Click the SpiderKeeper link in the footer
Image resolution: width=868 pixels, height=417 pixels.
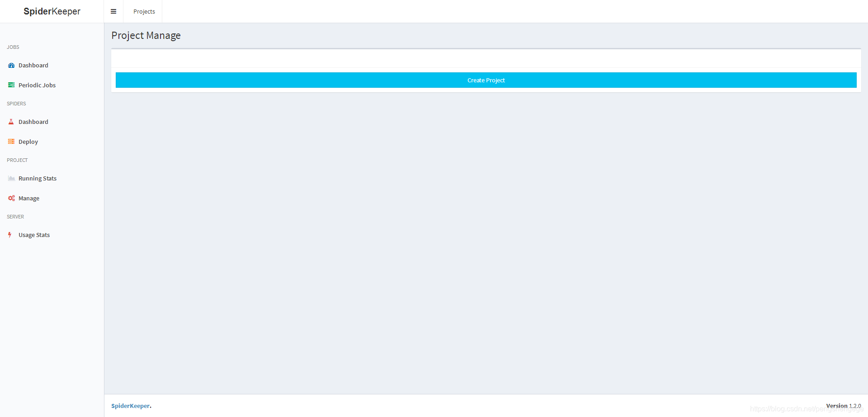(130, 406)
